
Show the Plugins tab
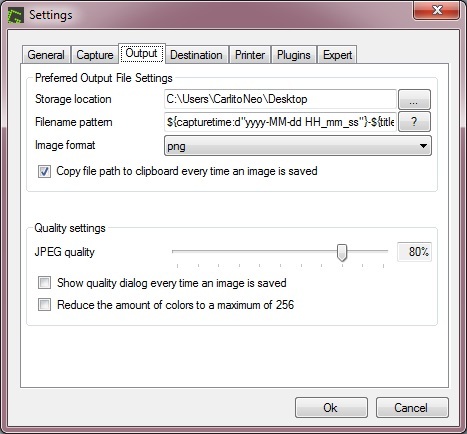point(294,55)
